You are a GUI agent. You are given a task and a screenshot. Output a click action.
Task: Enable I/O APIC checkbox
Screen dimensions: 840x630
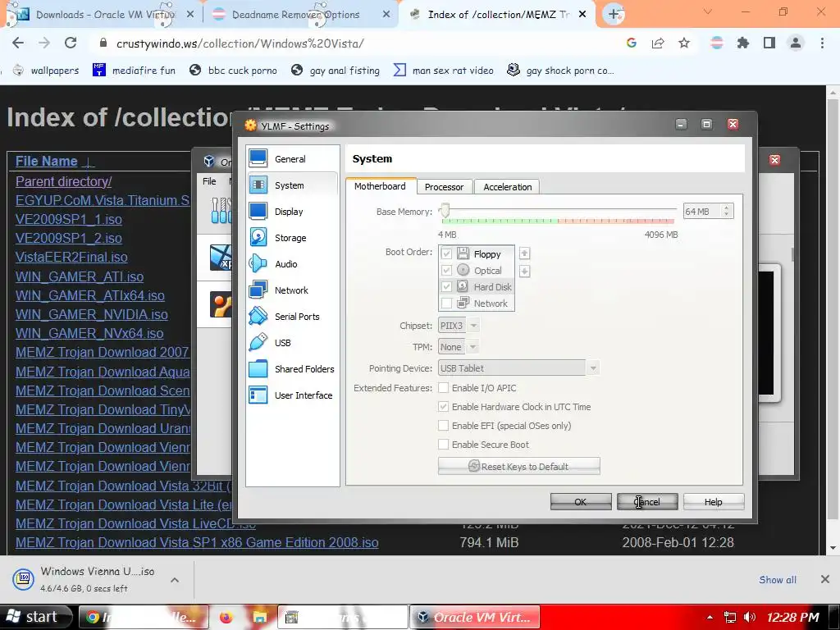[444, 388]
